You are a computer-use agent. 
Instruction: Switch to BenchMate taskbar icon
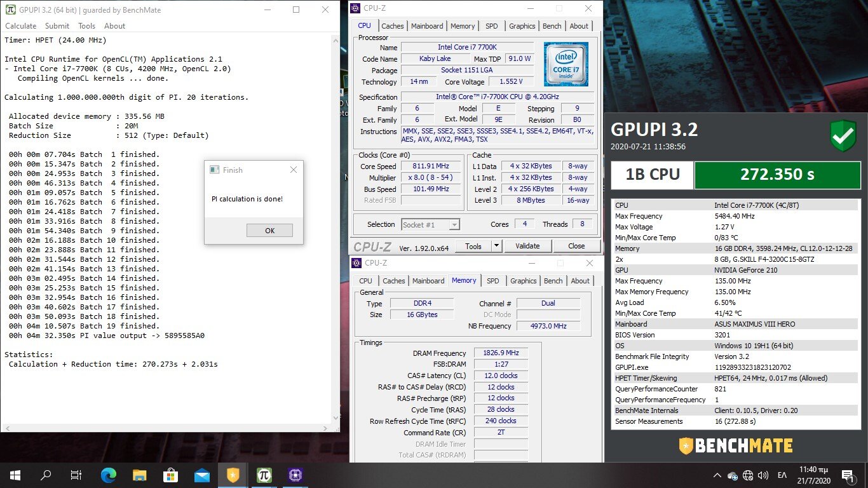tap(233, 475)
